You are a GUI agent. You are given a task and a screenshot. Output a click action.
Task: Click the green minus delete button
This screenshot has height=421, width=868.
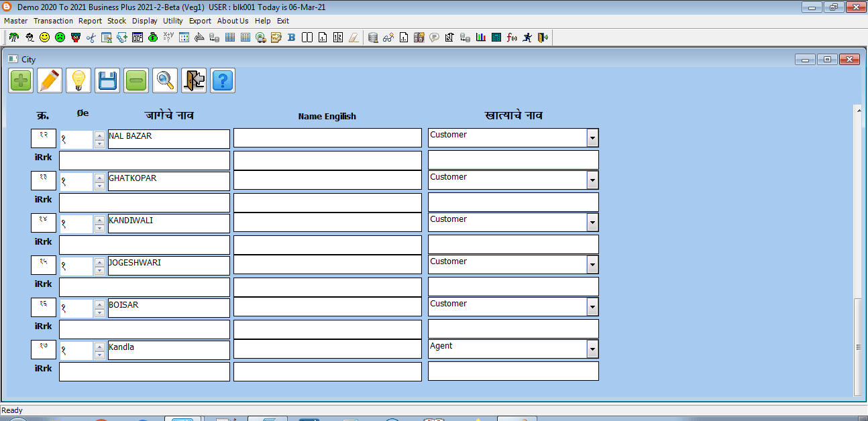pyautogui.click(x=136, y=81)
